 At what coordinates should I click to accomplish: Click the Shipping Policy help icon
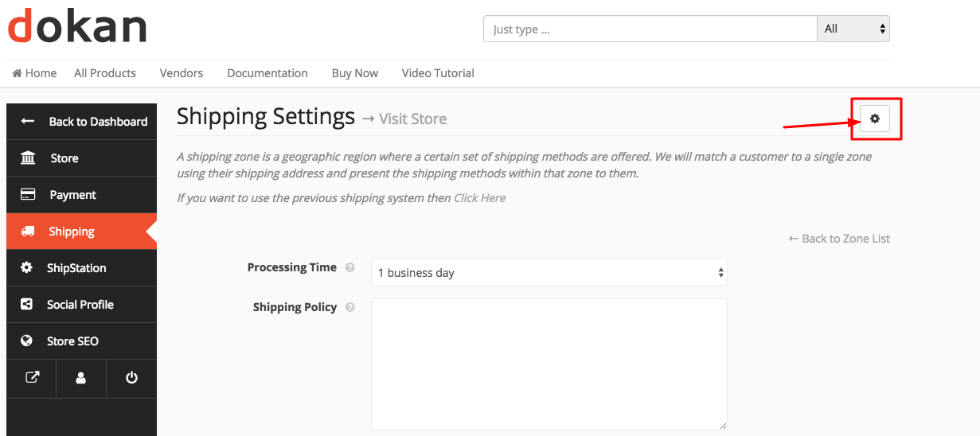(x=349, y=308)
